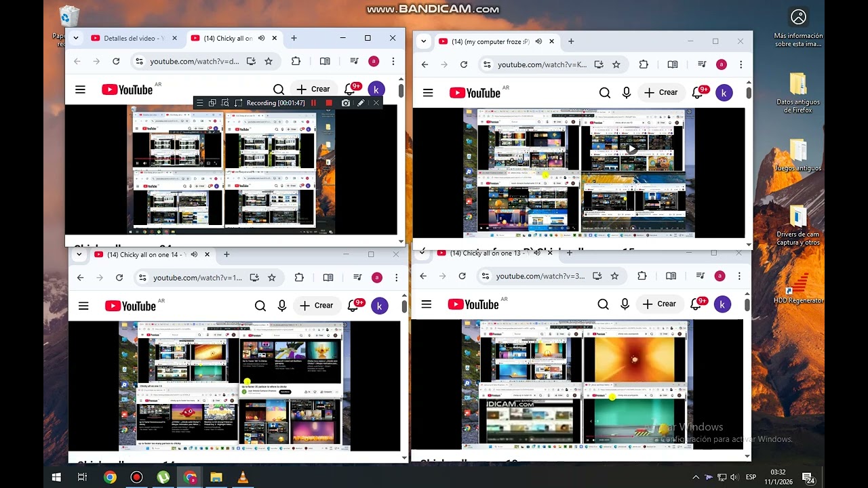Select the '(14) Chicky all on one 14' tab
868x488 pixels.
click(153, 255)
